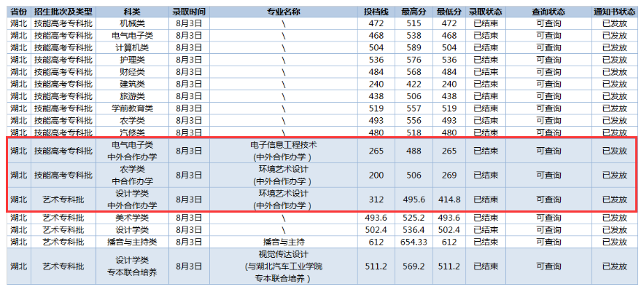The height and width of the screenshot is (292, 644).
Task: Click the highest score 518
Action: [414, 133]
